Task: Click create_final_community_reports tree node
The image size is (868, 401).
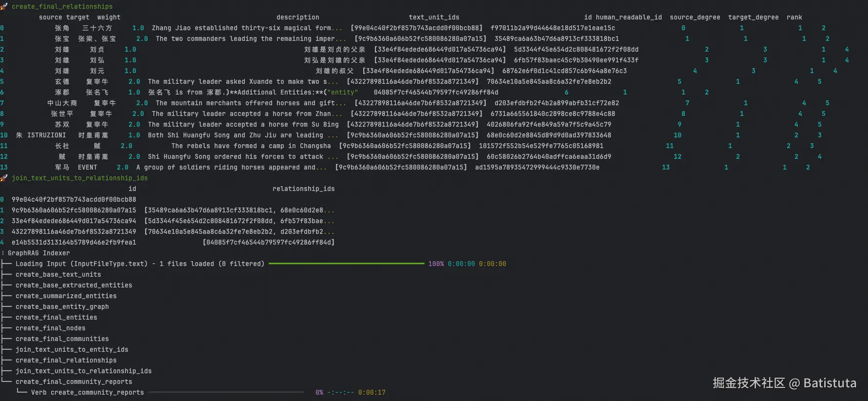Action: coord(74,382)
